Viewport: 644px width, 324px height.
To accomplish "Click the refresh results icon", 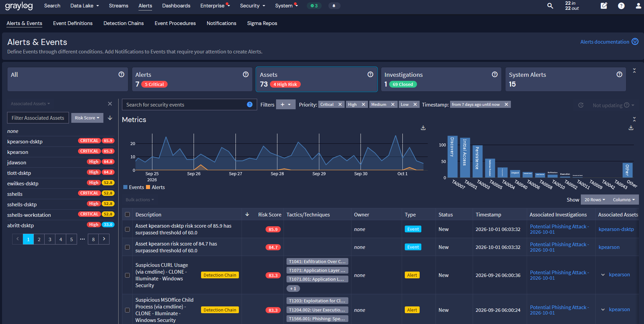I will point(581,105).
